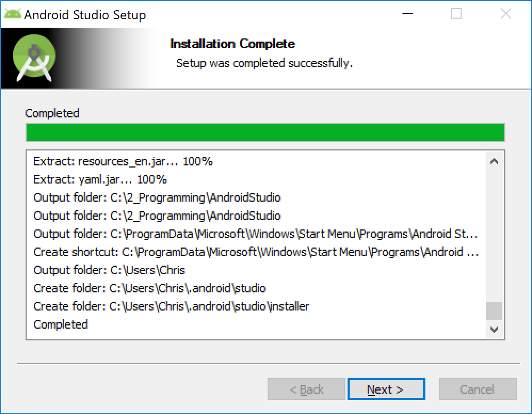Select 'Output folder: C:\Users\Chris' line
The height and width of the screenshot is (414, 532).
click(109, 270)
